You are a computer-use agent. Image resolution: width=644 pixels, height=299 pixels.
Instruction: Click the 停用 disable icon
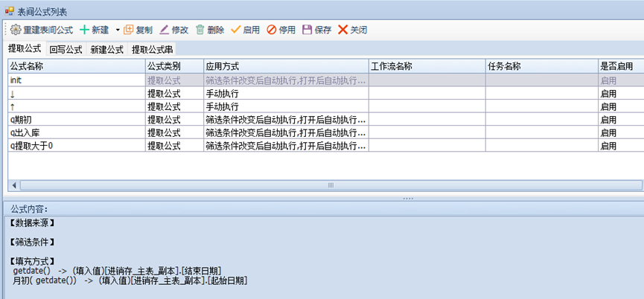click(272, 30)
